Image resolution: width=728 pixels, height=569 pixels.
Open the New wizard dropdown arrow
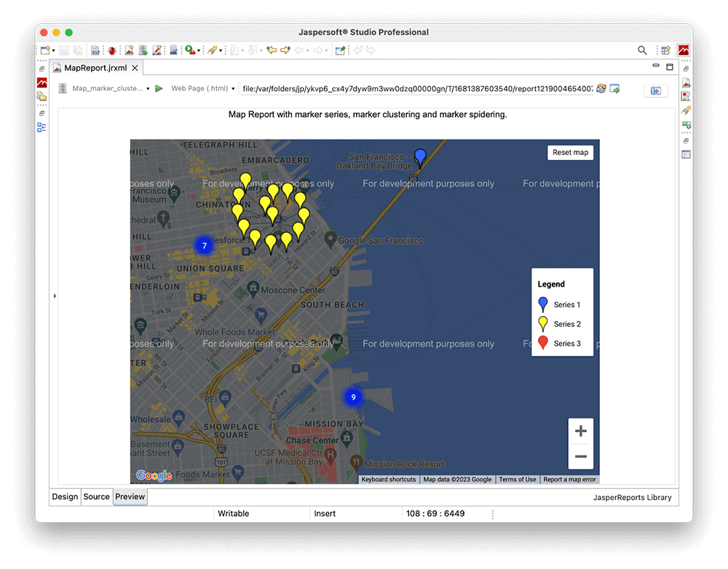click(x=53, y=51)
